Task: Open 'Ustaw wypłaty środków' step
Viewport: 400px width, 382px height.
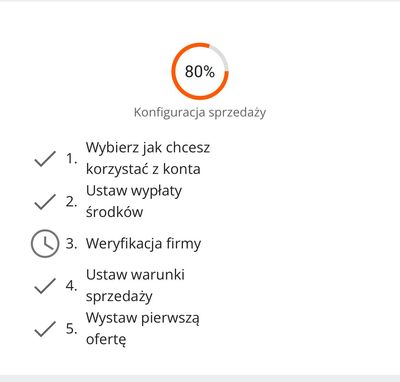Action: 134,201
